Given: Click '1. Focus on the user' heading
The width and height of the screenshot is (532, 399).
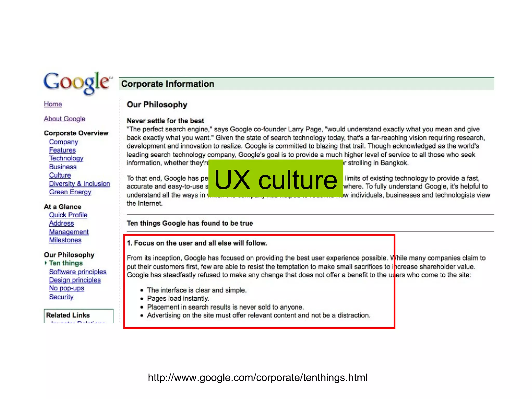Looking at the screenshot, I should tap(197, 243).
